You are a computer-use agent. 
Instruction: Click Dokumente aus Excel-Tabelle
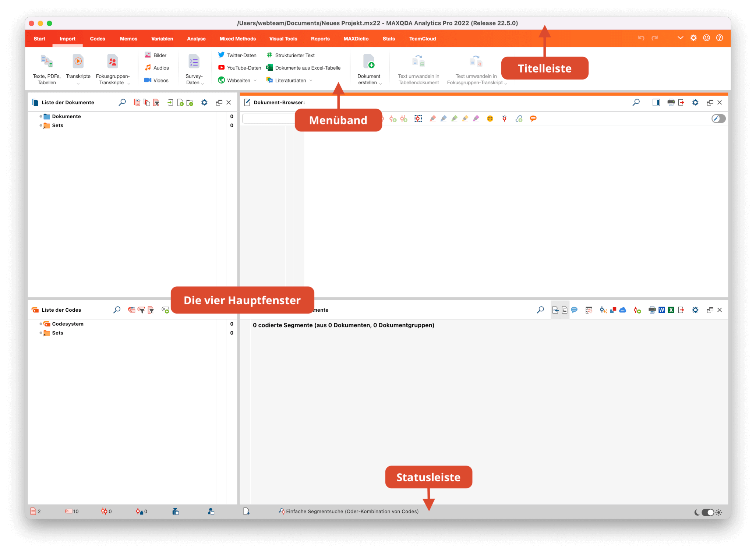307,68
